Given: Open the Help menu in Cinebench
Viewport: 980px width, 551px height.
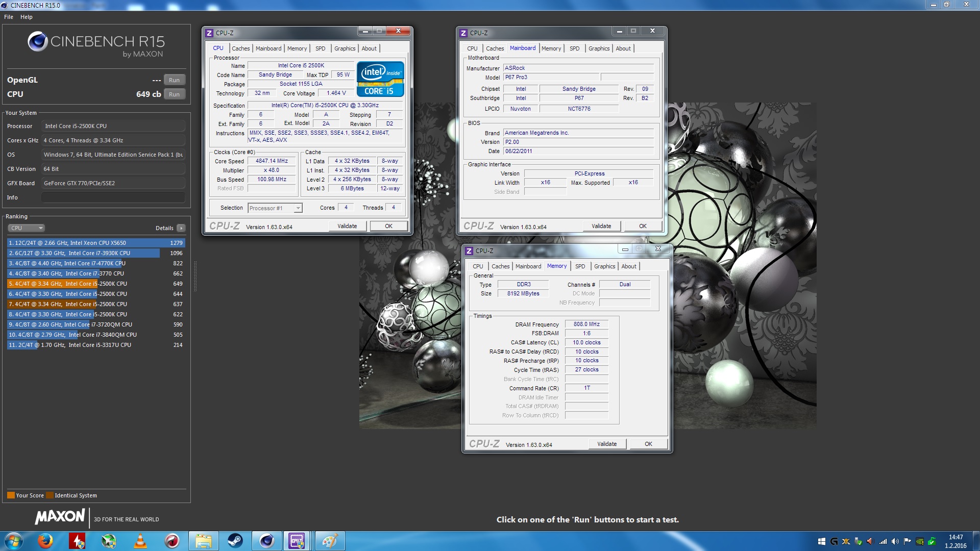Looking at the screenshot, I should coord(27,17).
